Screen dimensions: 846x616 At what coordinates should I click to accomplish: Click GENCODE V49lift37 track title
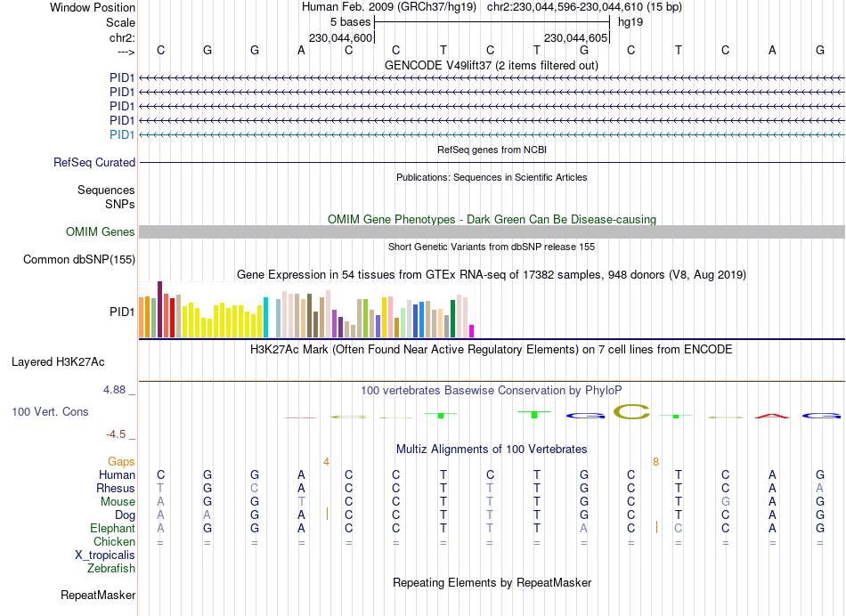click(492, 65)
